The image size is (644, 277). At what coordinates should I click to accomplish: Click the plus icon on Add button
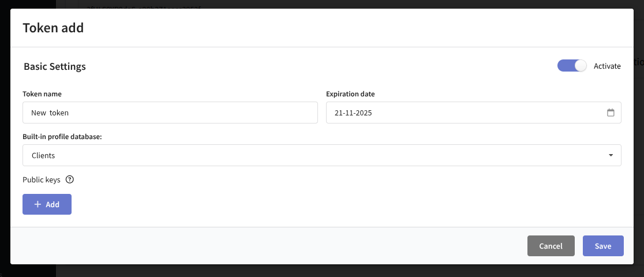[x=38, y=204]
